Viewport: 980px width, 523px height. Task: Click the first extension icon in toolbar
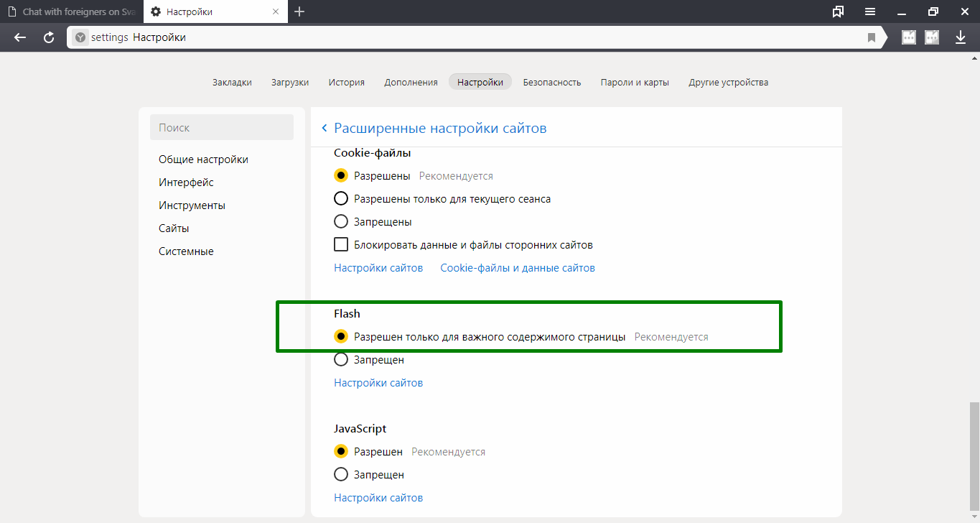(909, 37)
